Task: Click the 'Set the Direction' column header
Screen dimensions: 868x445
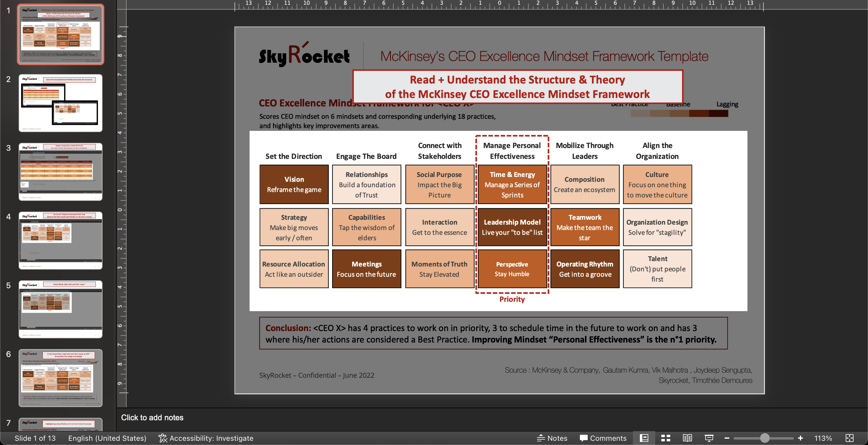Action: point(294,156)
